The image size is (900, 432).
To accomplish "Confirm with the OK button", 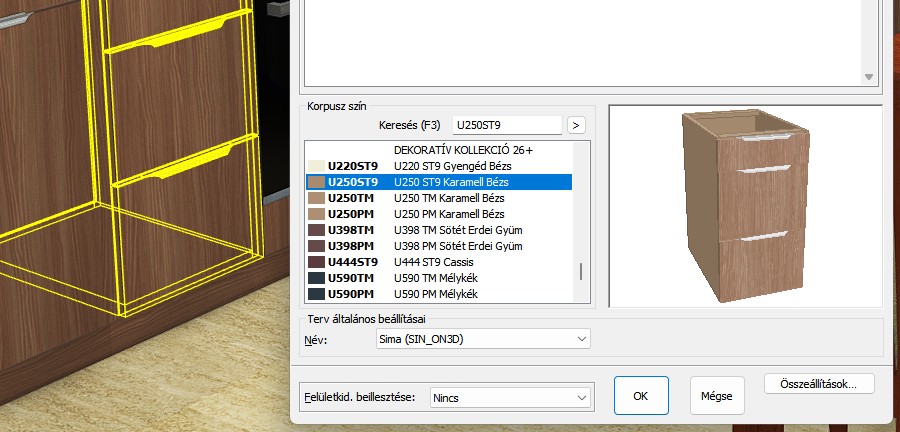I will click(641, 396).
